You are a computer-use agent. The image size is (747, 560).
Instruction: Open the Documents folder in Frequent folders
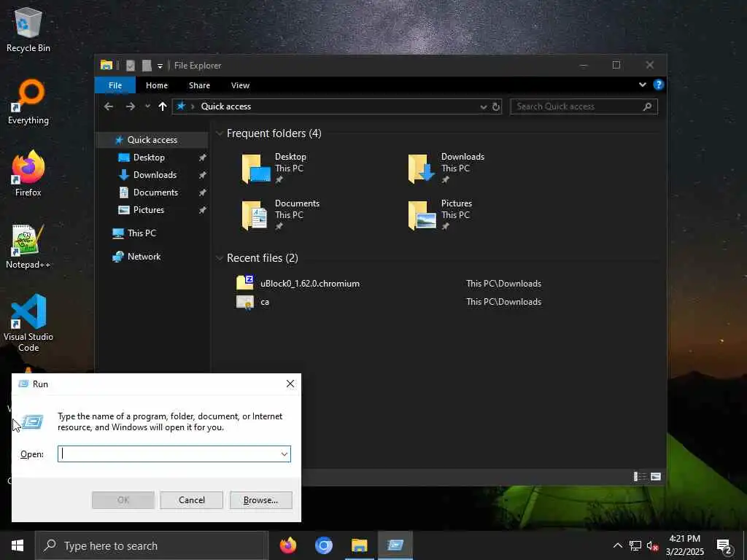click(x=281, y=215)
